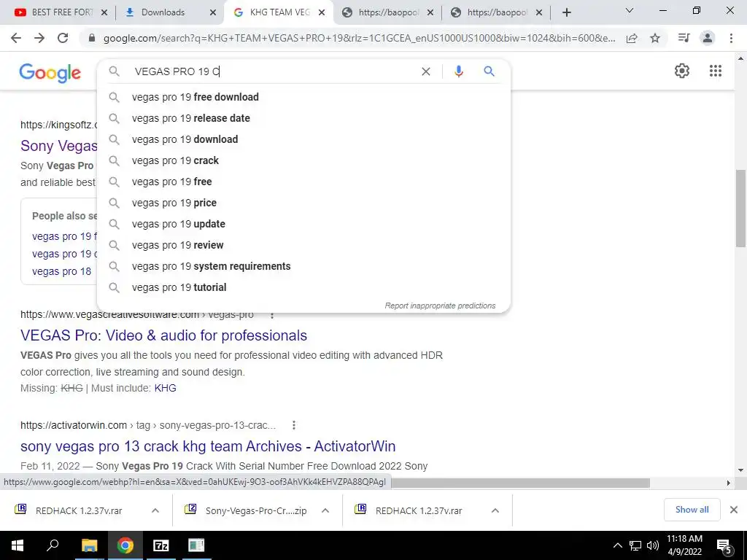Open options for vegascreativesoftware result
The height and width of the screenshot is (560, 747).
pyautogui.click(x=272, y=315)
